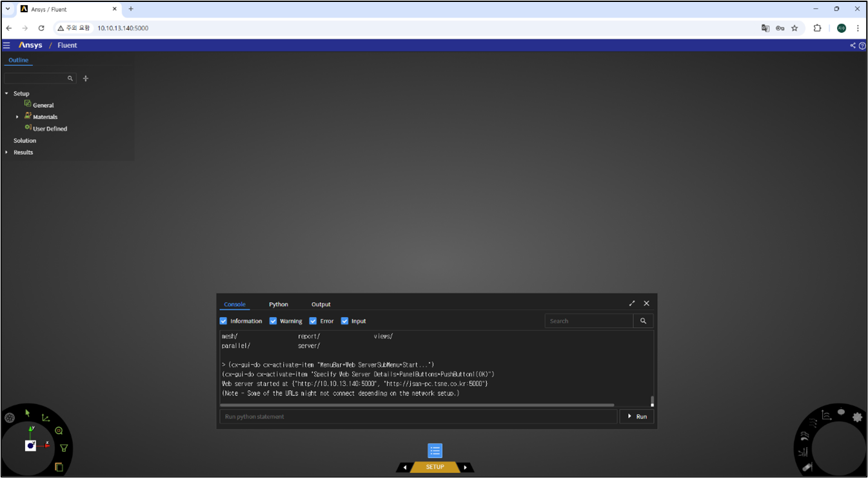Click the green funnel filter icon

[64, 448]
